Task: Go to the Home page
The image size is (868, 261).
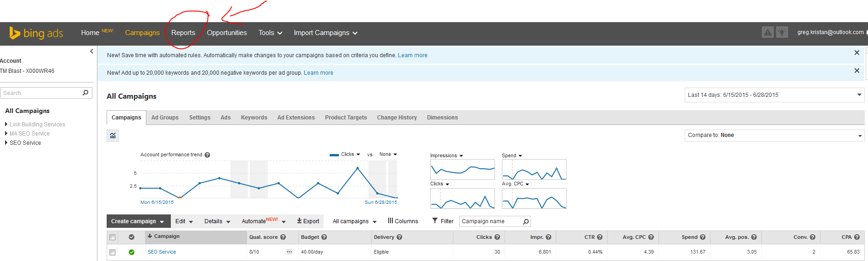Action: tap(90, 33)
